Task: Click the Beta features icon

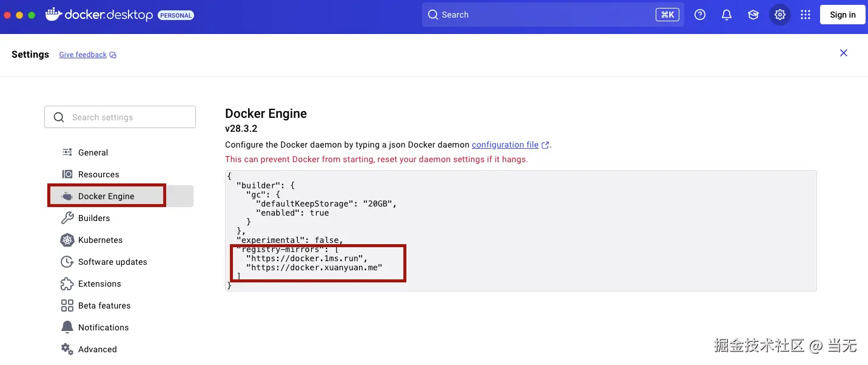Action: (x=66, y=305)
